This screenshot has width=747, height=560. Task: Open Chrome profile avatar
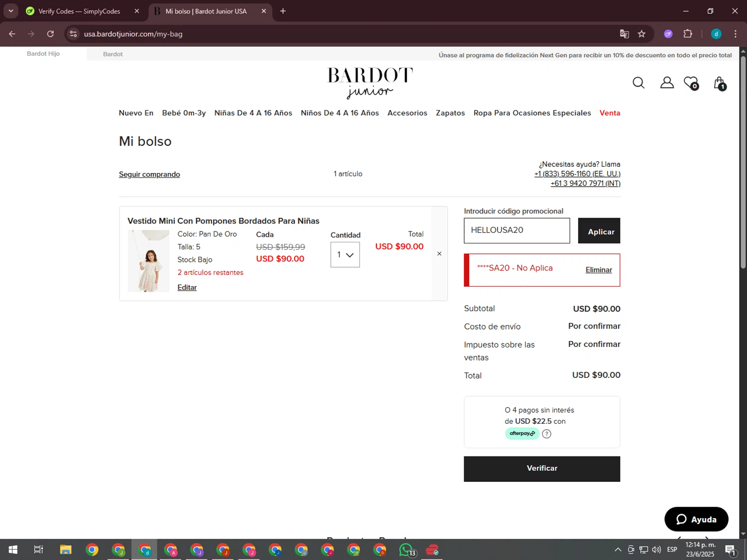[x=716, y=34]
